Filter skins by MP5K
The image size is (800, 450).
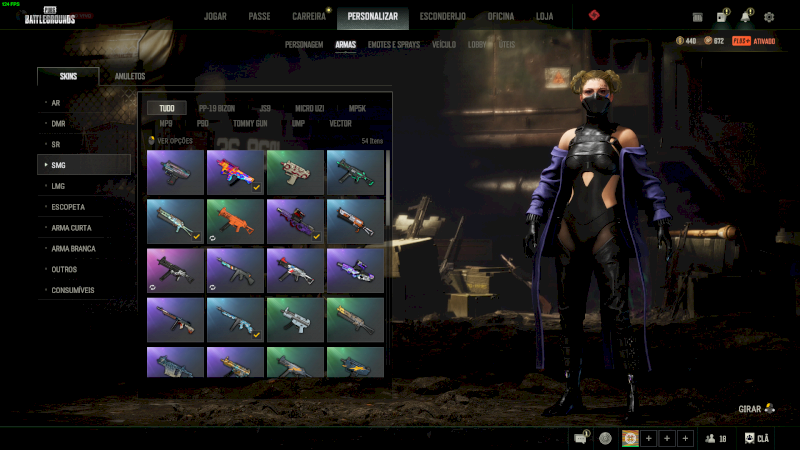click(357, 108)
